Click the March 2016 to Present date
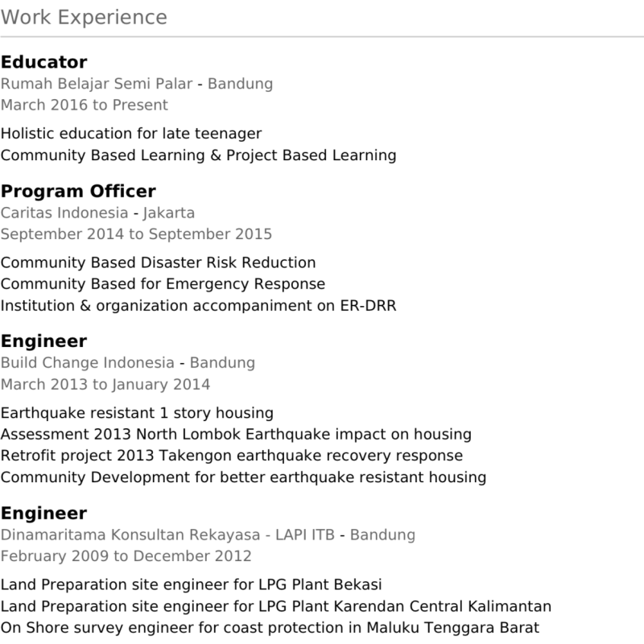644x644 pixels. (x=85, y=105)
